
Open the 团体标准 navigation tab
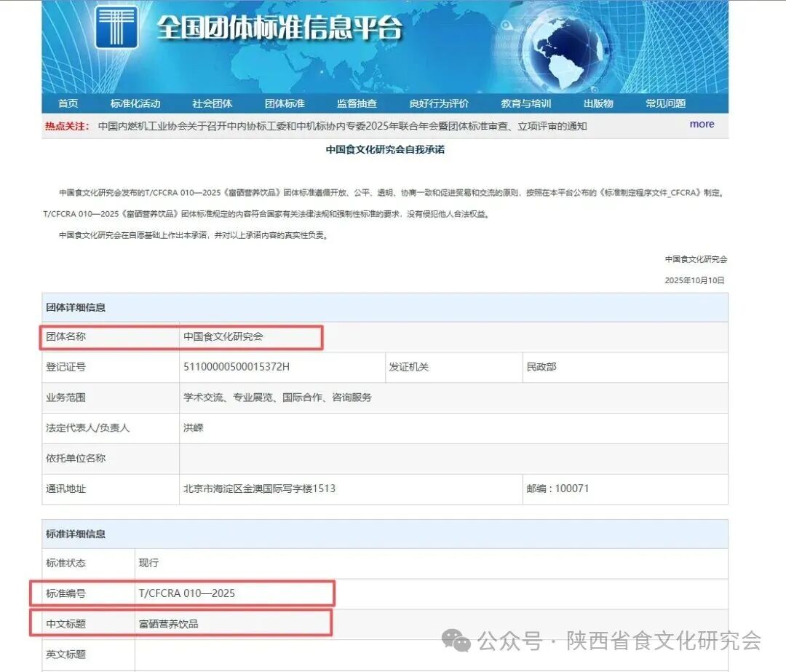coord(285,103)
